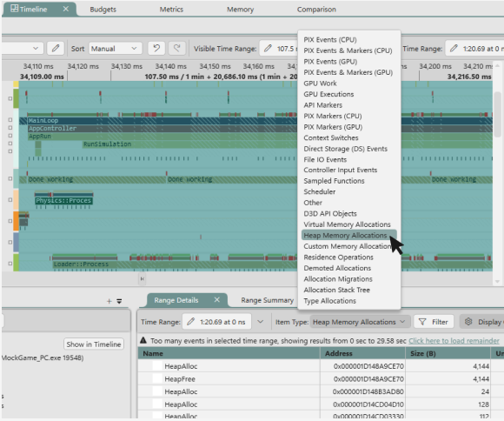Click the redo arrow icon in toolbar

pyautogui.click(x=176, y=49)
